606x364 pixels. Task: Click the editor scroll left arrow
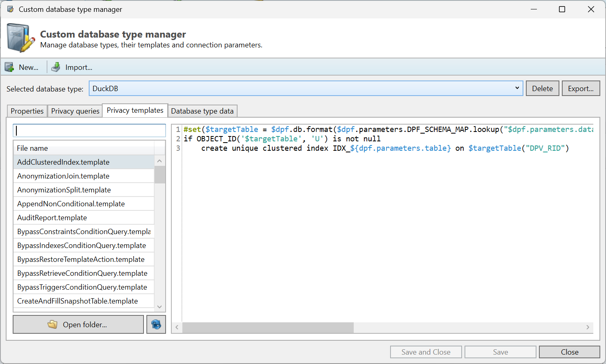(177, 327)
